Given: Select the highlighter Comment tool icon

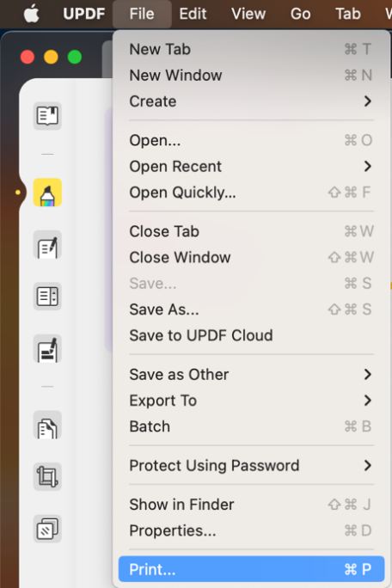Looking at the screenshot, I should tap(47, 193).
